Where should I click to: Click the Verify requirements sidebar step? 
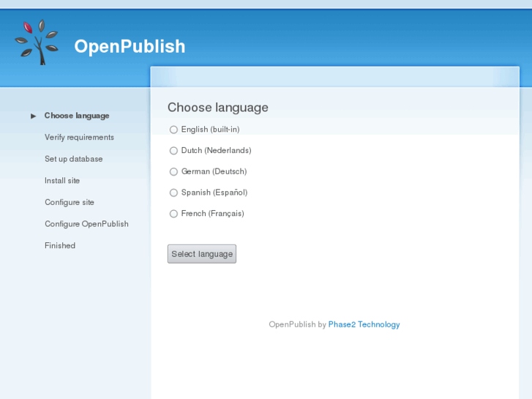pos(79,138)
